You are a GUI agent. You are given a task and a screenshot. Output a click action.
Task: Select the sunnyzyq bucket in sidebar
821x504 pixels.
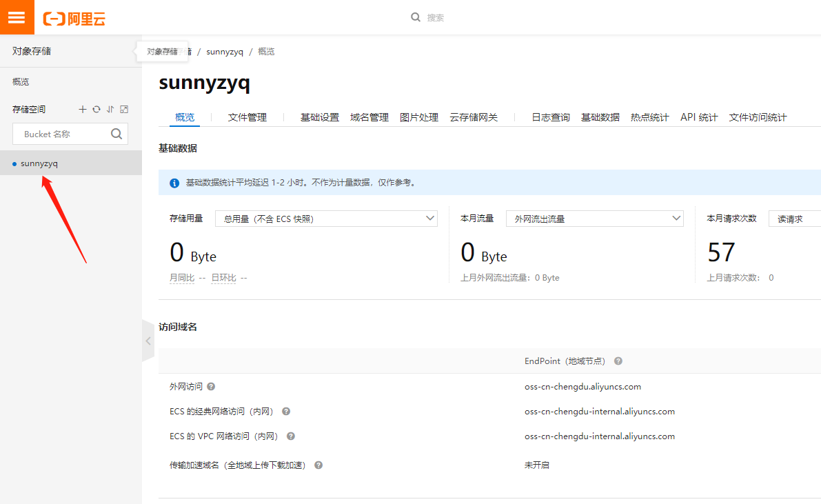pos(71,163)
